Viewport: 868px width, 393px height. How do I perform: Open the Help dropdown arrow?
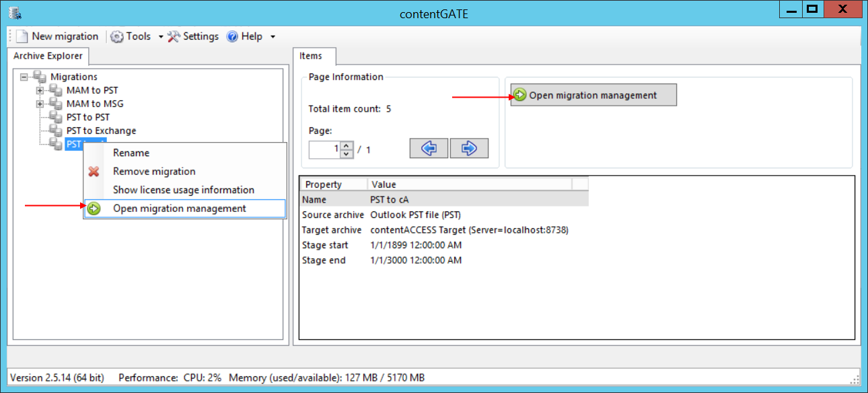coord(273,37)
